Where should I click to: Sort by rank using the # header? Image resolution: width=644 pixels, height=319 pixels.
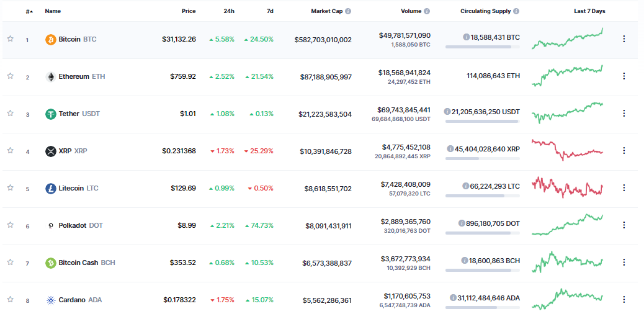click(30, 12)
